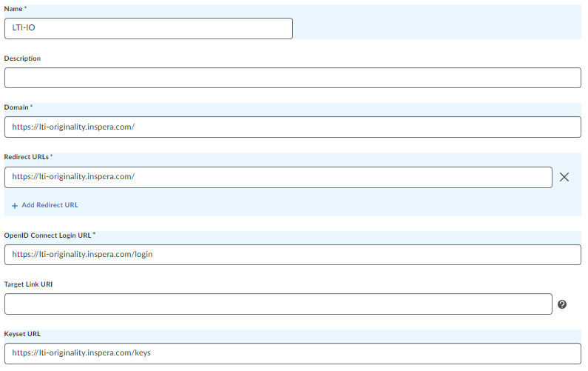Click the "Target Link URI" label

28,284
